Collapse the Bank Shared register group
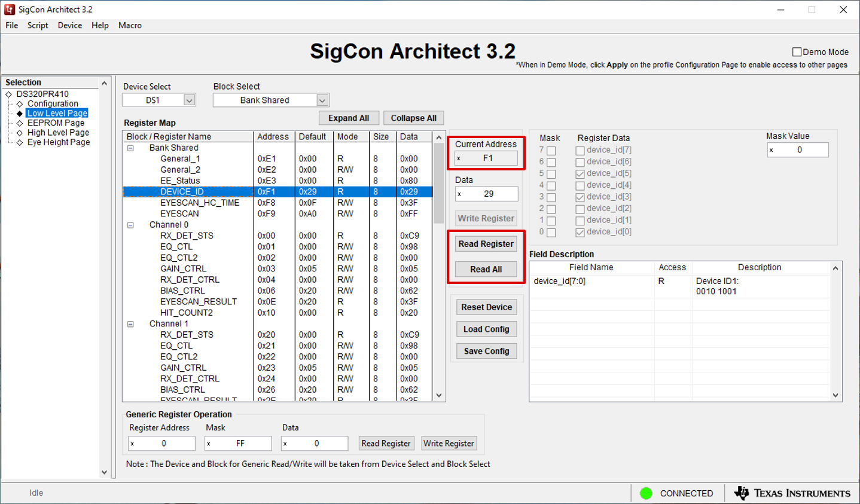This screenshot has width=860, height=504. click(x=130, y=148)
